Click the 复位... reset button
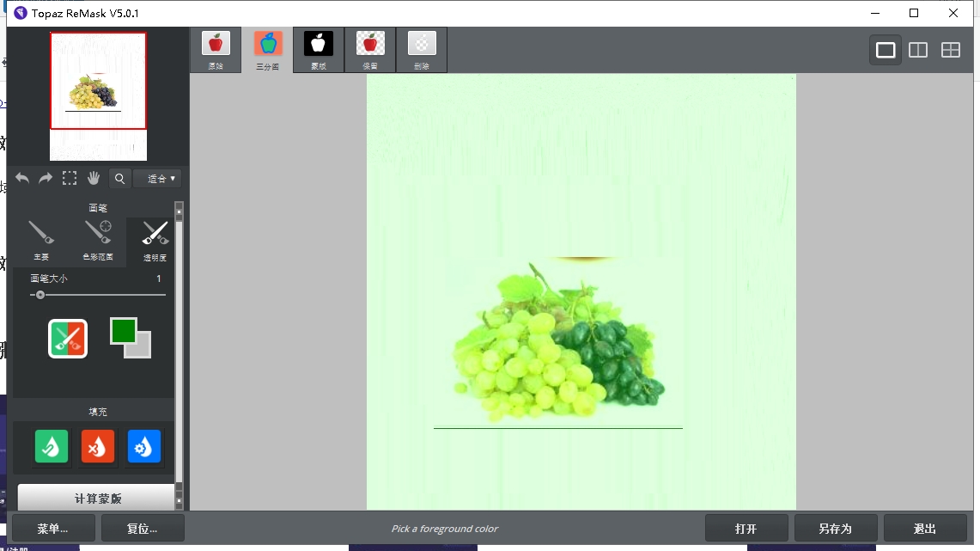 click(x=143, y=529)
